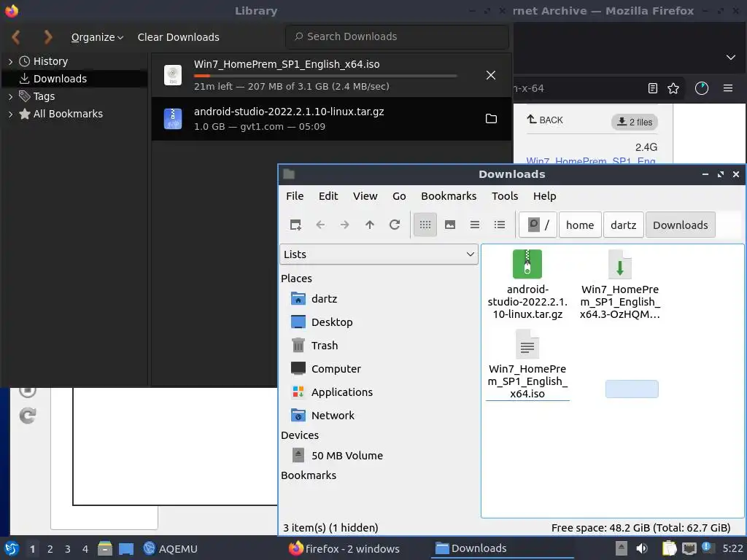Focus the Search Downloads field
Viewport: 747px width, 560px height.
coord(397,36)
